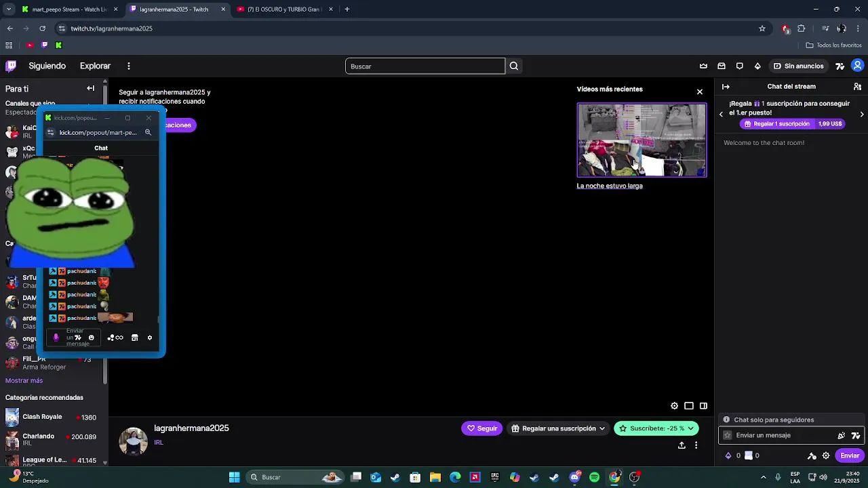This screenshot has width=868, height=488.
Task: Play the recent video thumbnail
Action: (x=642, y=140)
